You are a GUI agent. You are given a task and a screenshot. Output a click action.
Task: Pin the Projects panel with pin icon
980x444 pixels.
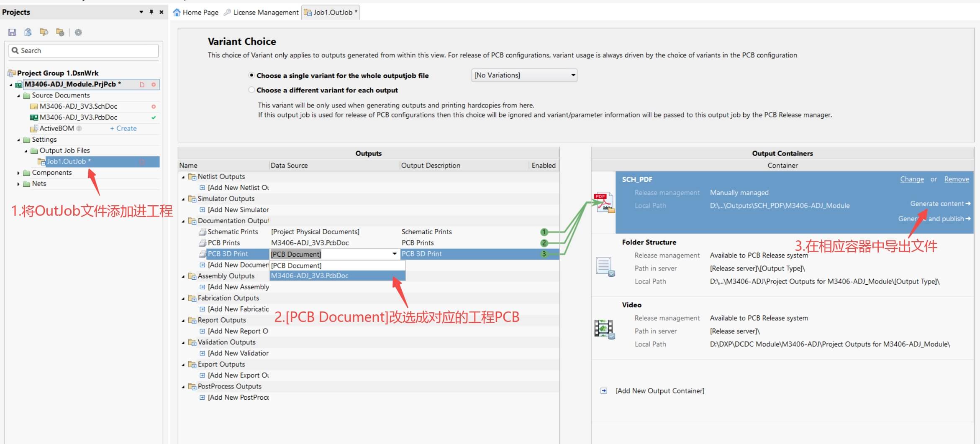151,12
